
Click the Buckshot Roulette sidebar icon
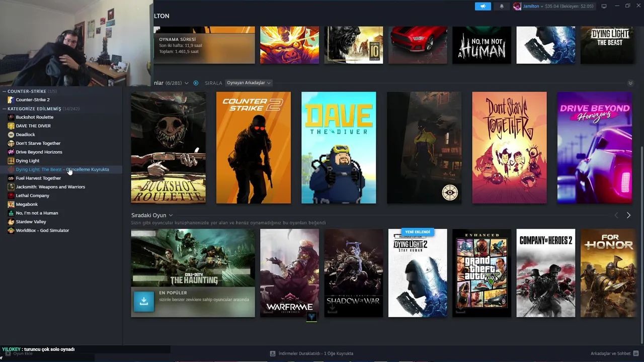pos(11,117)
